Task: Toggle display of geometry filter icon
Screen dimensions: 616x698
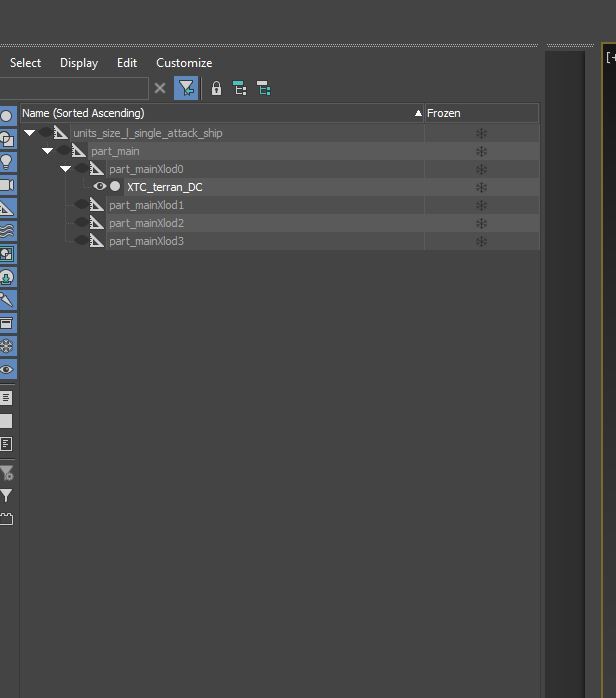Action: tap(6, 116)
